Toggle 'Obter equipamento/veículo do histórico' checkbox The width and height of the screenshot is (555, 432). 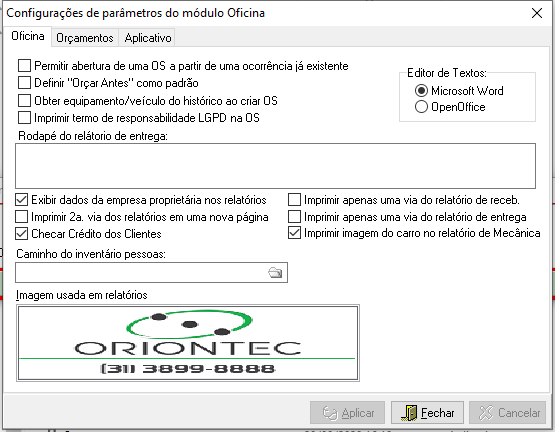(x=24, y=101)
